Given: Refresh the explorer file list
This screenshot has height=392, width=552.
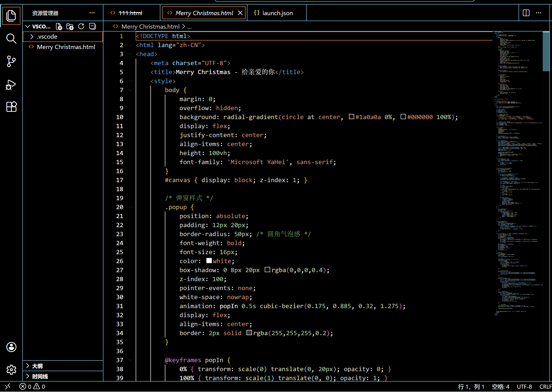Looking at the screenshot, I should click(81, 26).
